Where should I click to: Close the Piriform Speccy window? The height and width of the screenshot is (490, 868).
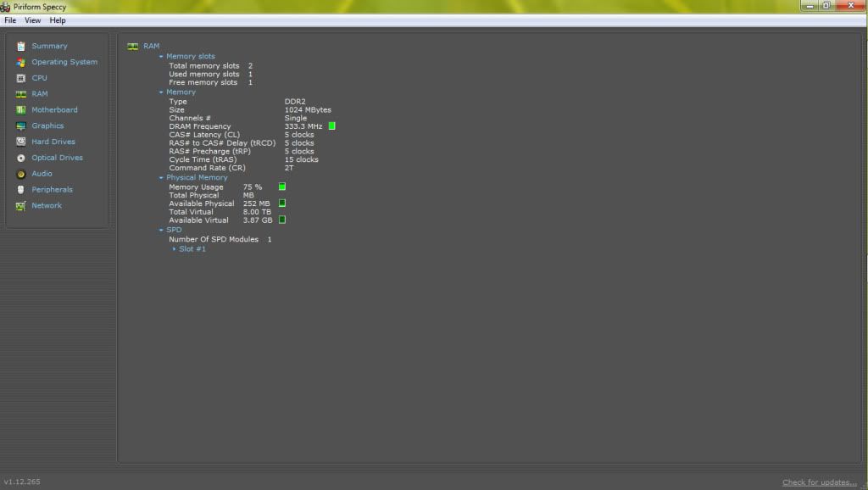tap(851, 6)
